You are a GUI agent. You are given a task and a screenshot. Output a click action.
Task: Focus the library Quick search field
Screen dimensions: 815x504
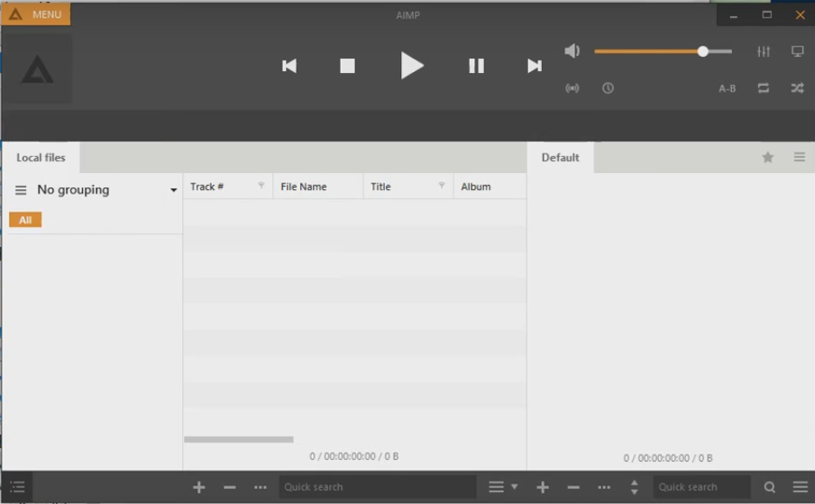(x=378, y=488)
